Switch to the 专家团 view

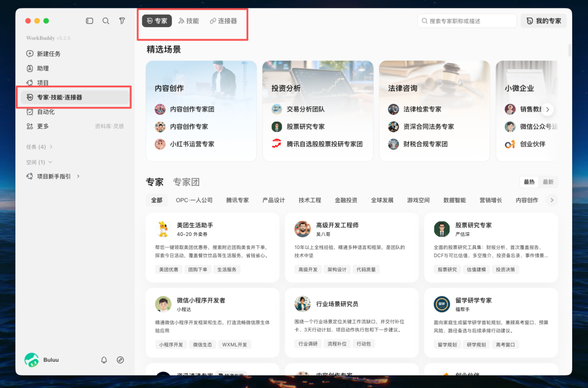pos(186,183)
